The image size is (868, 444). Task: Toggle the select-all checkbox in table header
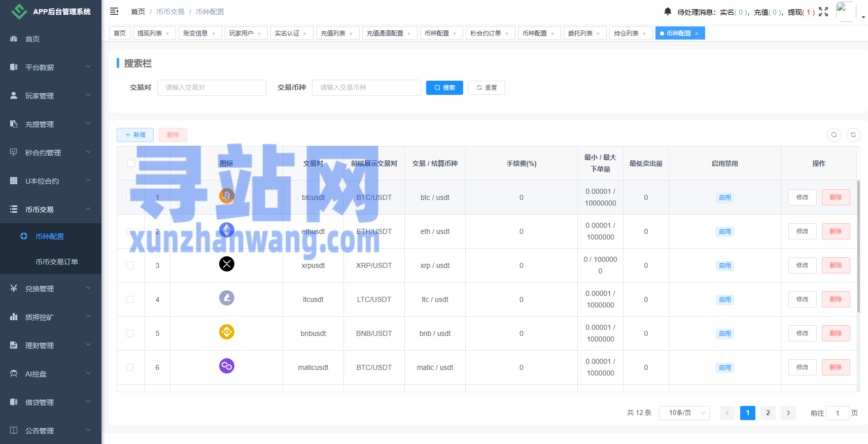[131, 163]
